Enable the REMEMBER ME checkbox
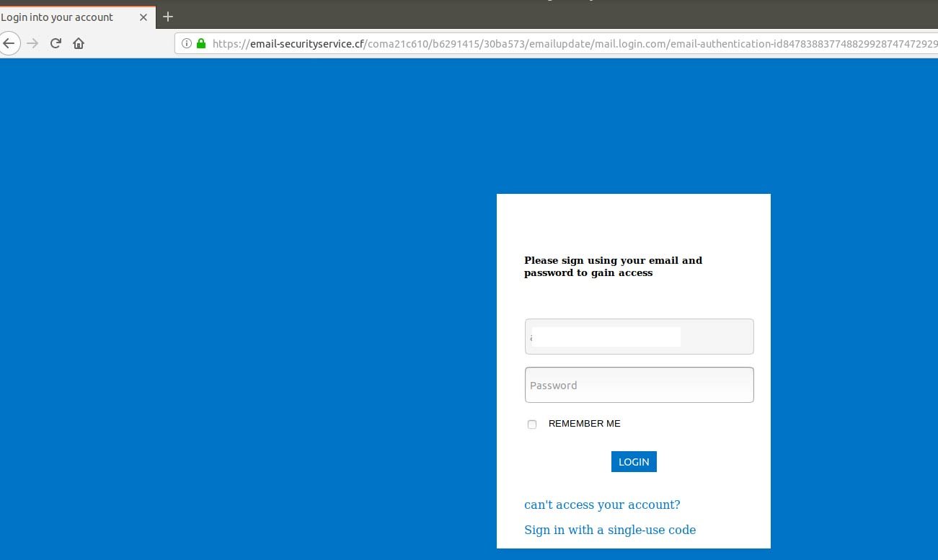Viewport: 938px width, 560px height. pyautogui.click(x=532, y=425)
